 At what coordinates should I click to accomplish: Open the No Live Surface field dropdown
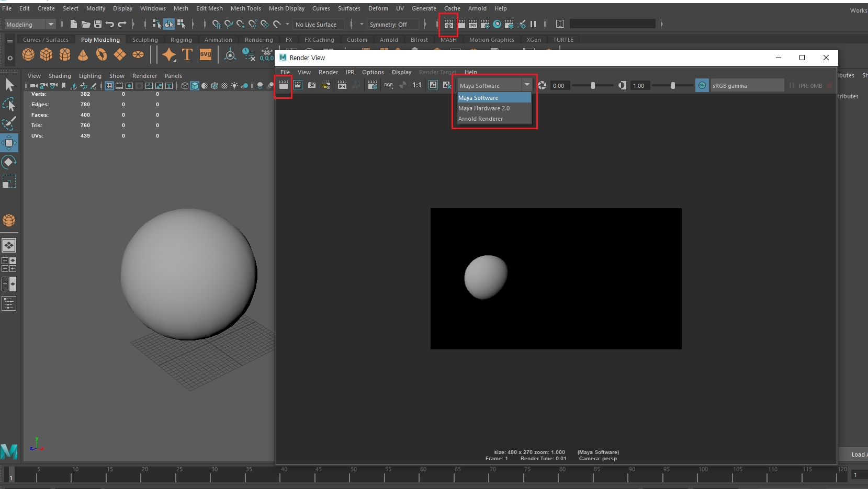coord(319,25)
